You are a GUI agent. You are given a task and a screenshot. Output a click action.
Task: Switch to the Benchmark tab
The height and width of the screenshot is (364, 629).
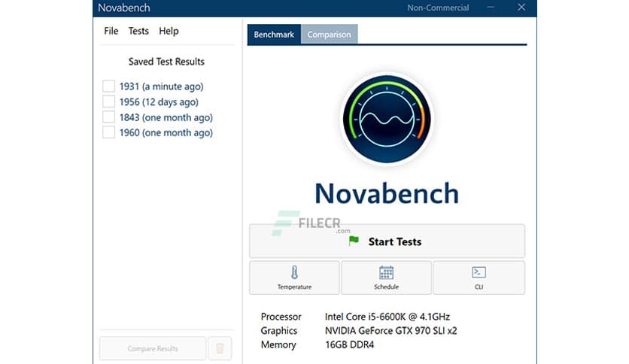274,35
